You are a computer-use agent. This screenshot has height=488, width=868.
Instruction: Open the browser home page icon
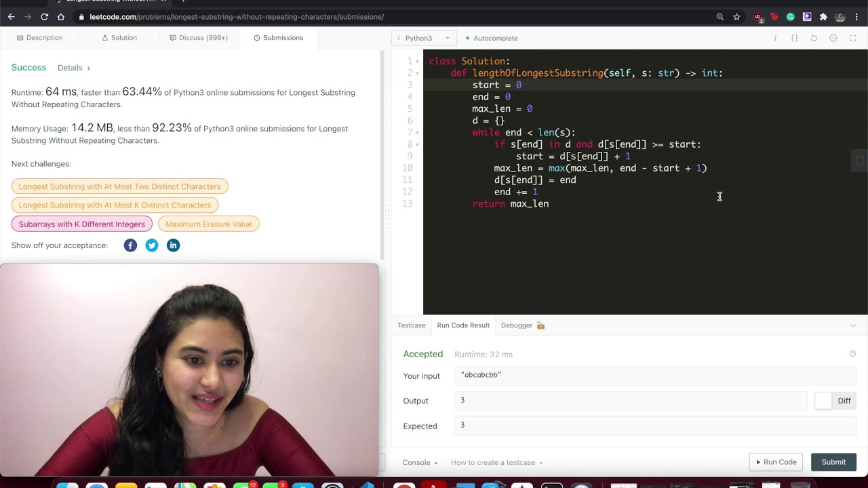coord(61,17)
